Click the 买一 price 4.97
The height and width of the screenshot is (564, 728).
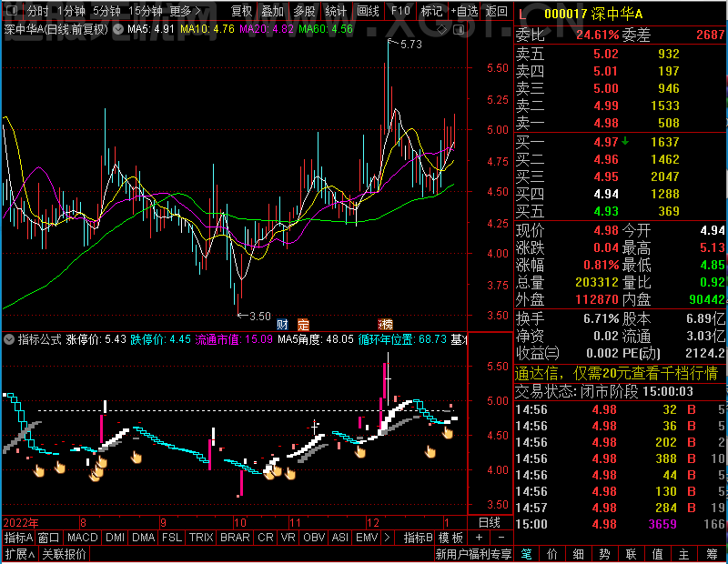(x=606, y=142)
